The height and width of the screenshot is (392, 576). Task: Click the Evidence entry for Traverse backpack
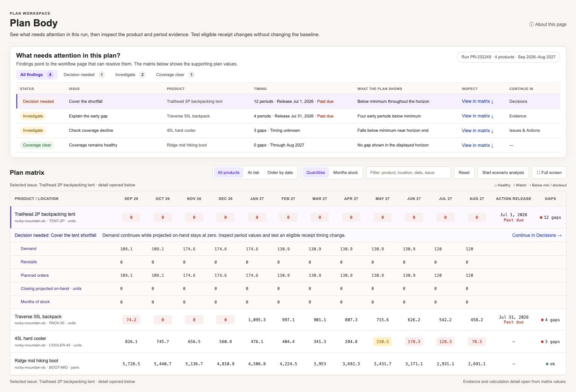coord(518,116)
